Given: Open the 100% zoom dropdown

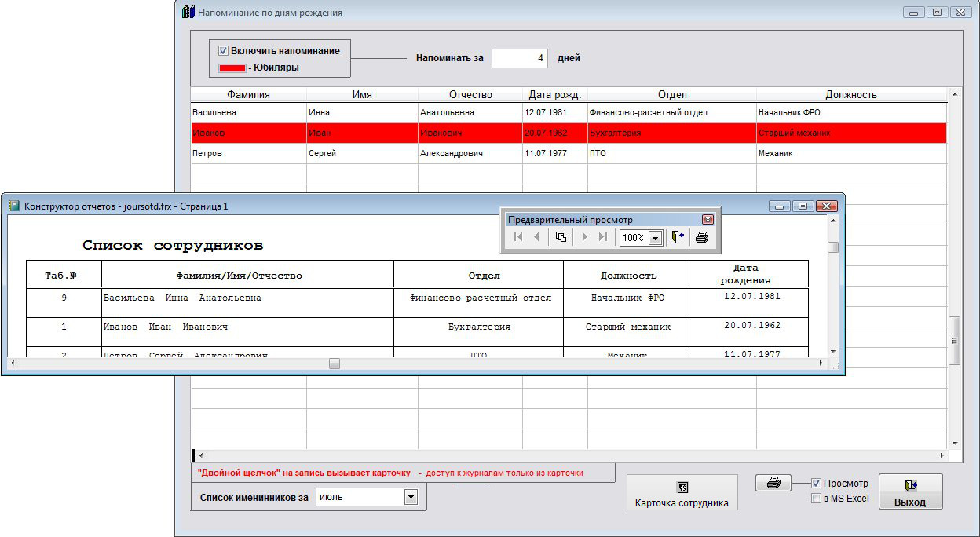Looking at the screenshot, I should click(655, 238).
